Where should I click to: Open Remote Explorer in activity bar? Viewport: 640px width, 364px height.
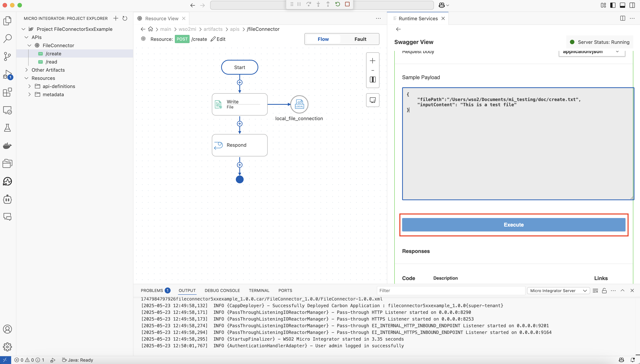[7, 110]
